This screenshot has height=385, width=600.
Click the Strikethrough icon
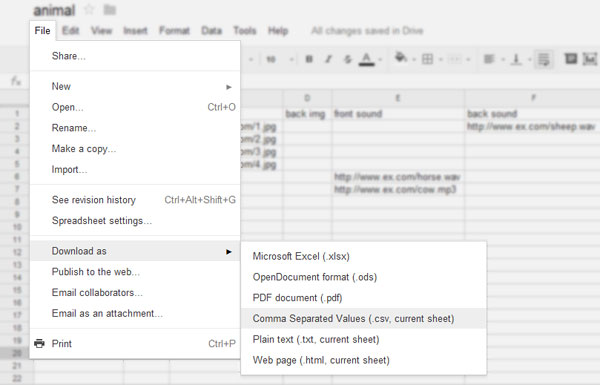tap(347, 59)
